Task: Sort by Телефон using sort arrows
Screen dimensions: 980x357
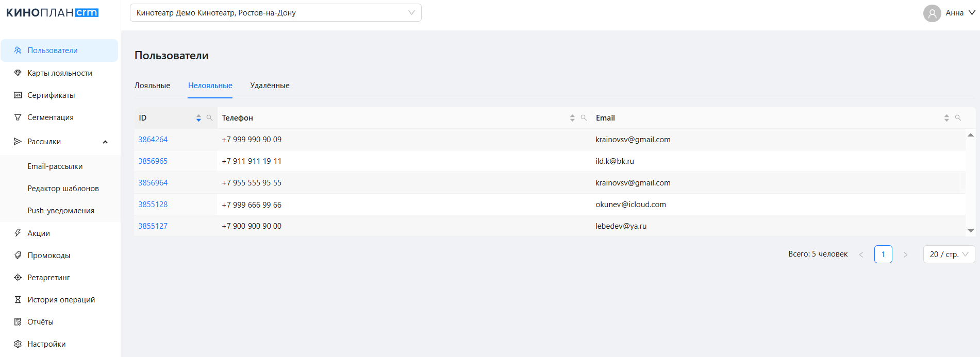Action: [x=572, y=118]
